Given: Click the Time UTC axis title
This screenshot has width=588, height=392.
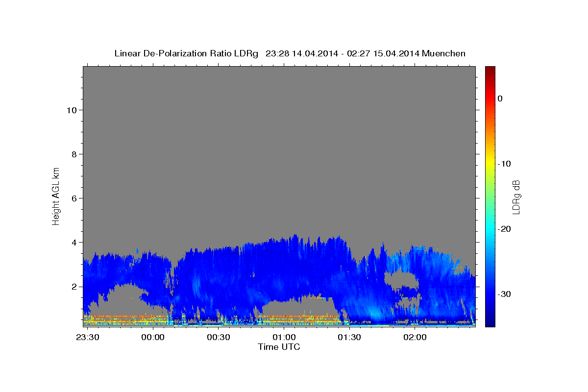Looking at the screenshot, I should click(x=279, y=347).
